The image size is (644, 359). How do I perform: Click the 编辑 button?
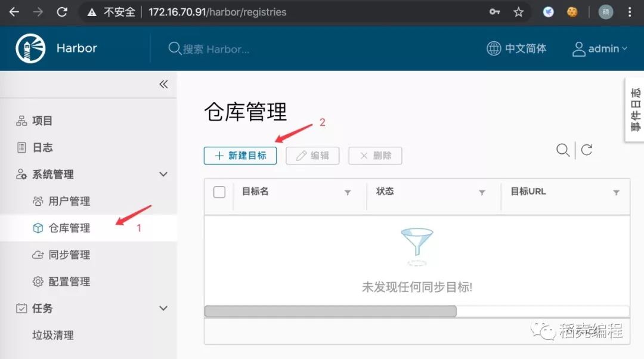312,156
